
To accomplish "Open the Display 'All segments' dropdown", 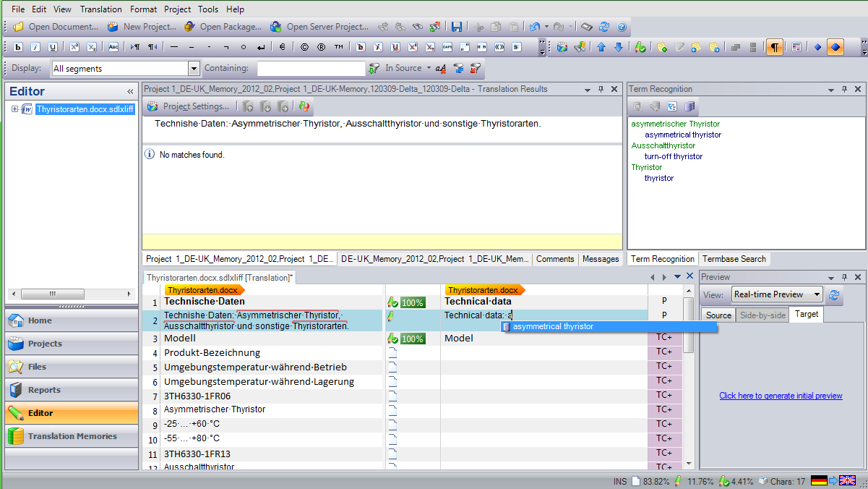I will (x=194, y=69).
